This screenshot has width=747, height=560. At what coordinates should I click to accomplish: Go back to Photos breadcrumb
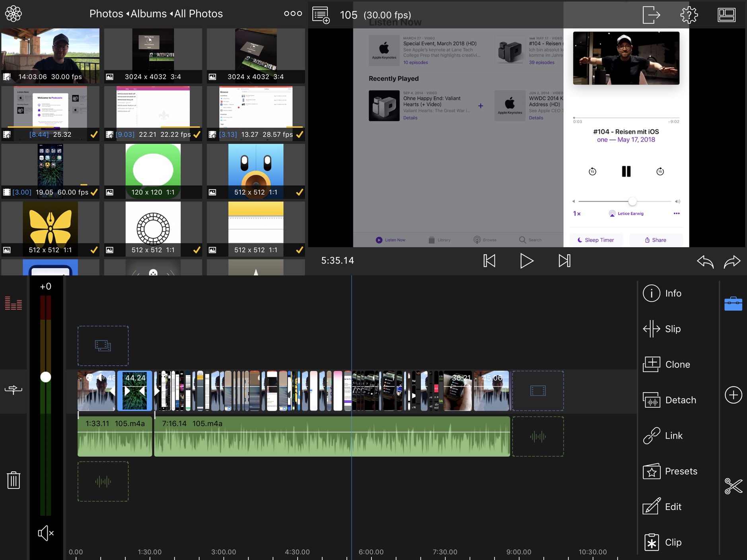point(106,14)
